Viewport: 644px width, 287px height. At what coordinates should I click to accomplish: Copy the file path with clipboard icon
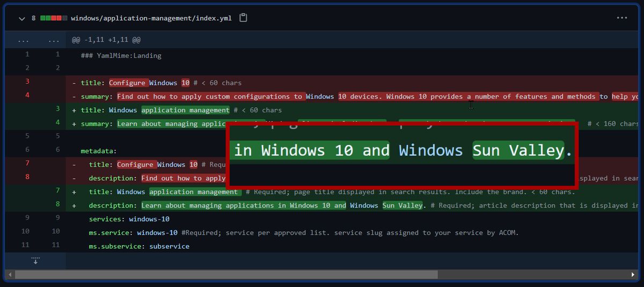click(x=243, y=18)
